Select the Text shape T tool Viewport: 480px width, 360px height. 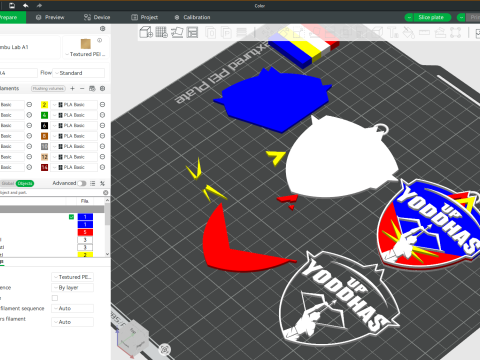point(393,32)
